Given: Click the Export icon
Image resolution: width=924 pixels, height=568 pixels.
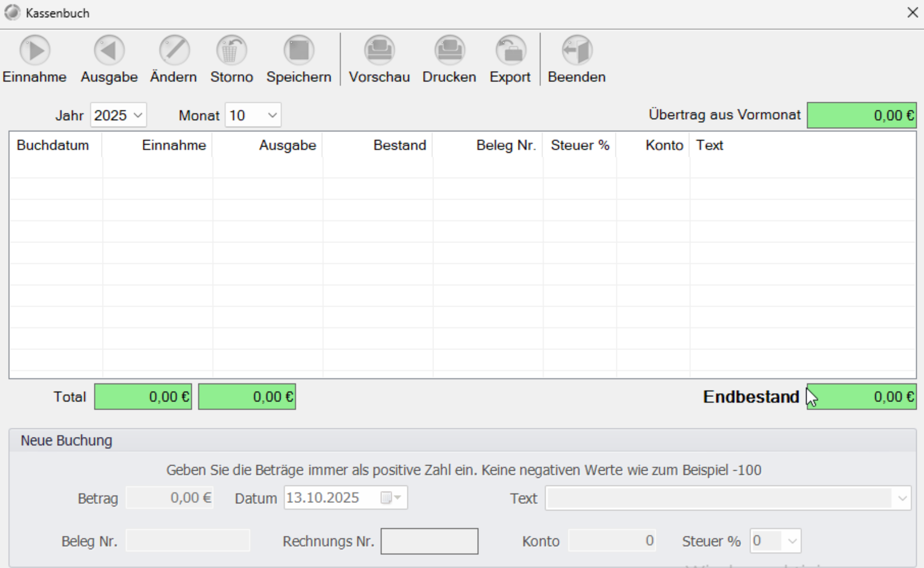Looking at the screenshot, I should point(511,50).
